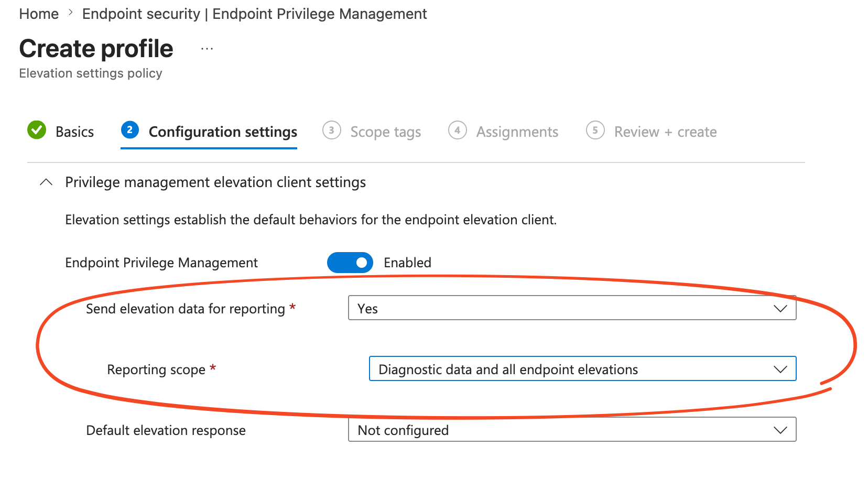The image size is (868, 479).
Task: Click the step 2 circle icon
Action: [x=130, y=129]
